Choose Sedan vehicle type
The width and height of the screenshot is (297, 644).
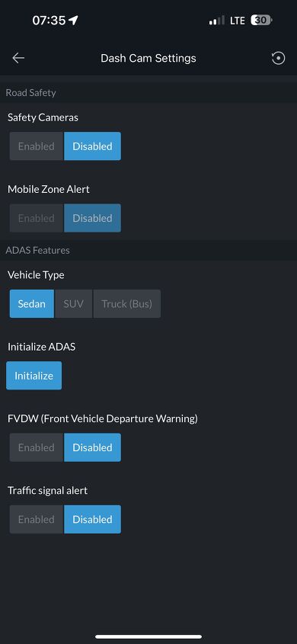[31, 304]
